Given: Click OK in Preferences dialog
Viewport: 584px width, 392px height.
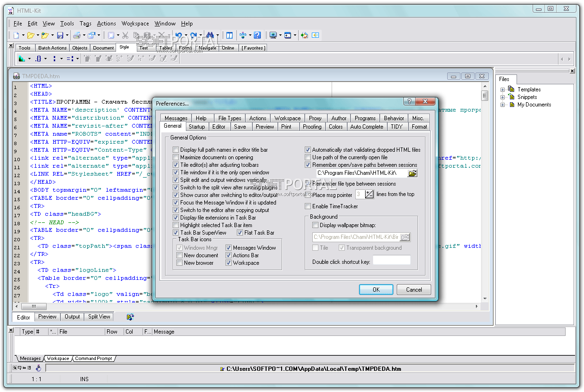Looking at the screenshot, I should pos(376,289).
